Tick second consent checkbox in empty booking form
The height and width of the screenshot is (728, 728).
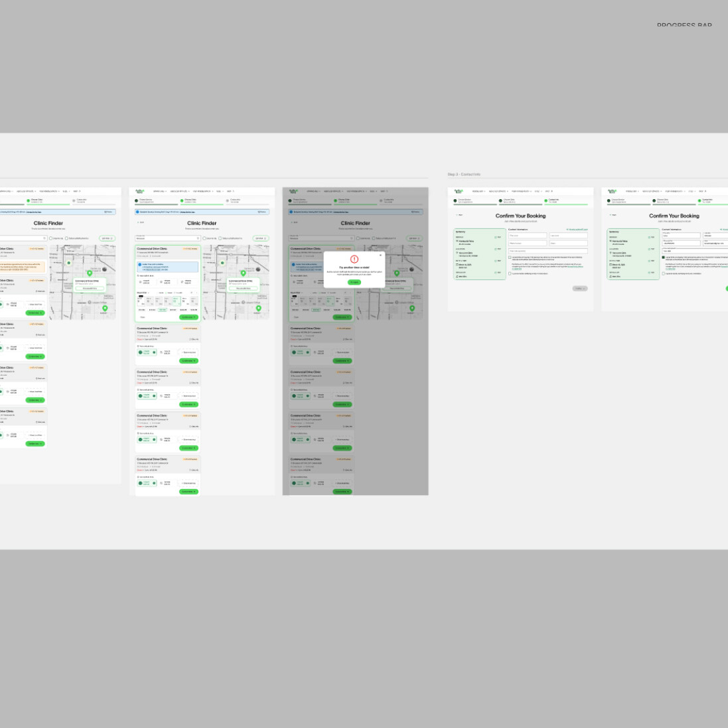510,273
